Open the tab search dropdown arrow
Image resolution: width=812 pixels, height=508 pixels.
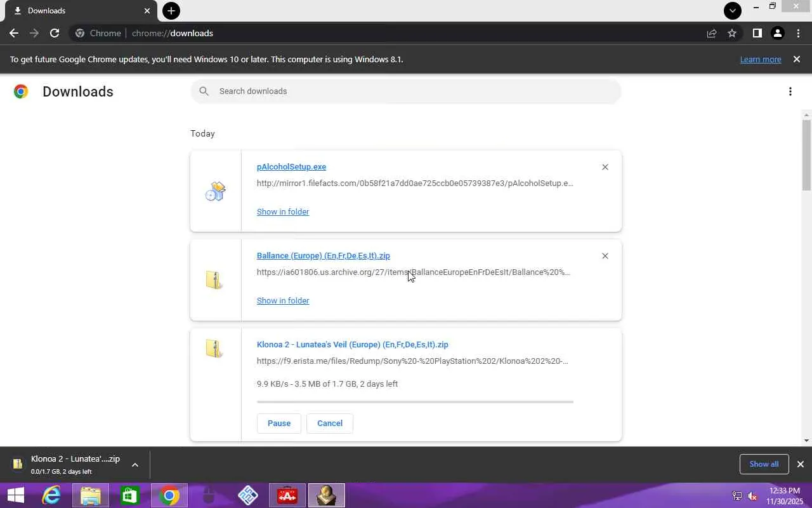click(x=733, y=11)
